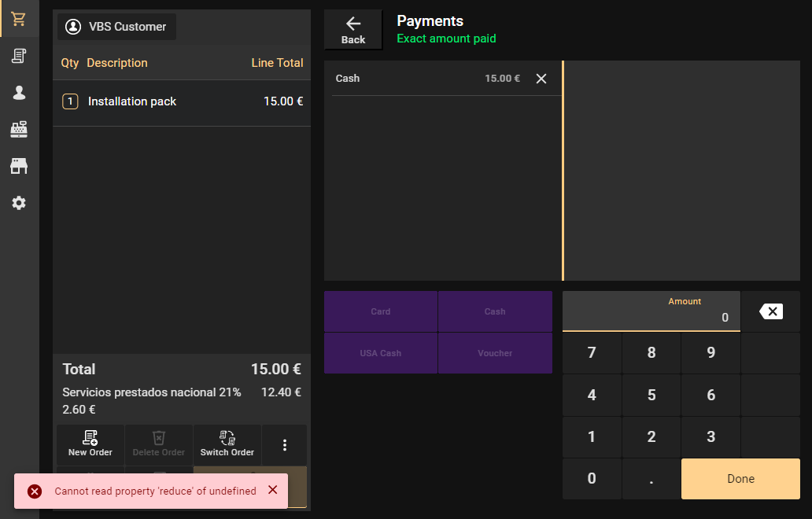812x519 pixels.
Task: Dismiss the 'reduce' of undefined error
Action: [x=272, y=490]
